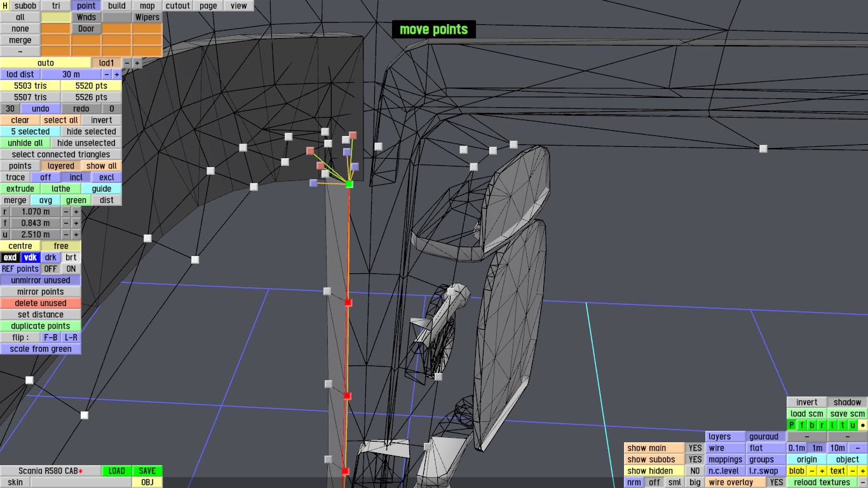Decrease the u coordinate with minus
Viewport: 868px width, 488px height.
(x=65, y=234)
